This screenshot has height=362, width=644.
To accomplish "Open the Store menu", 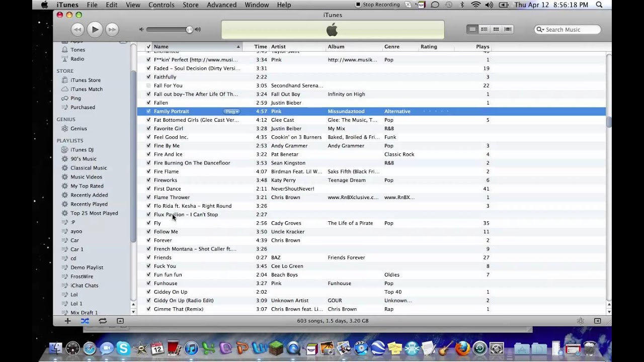I will click(x=190, y=5).
